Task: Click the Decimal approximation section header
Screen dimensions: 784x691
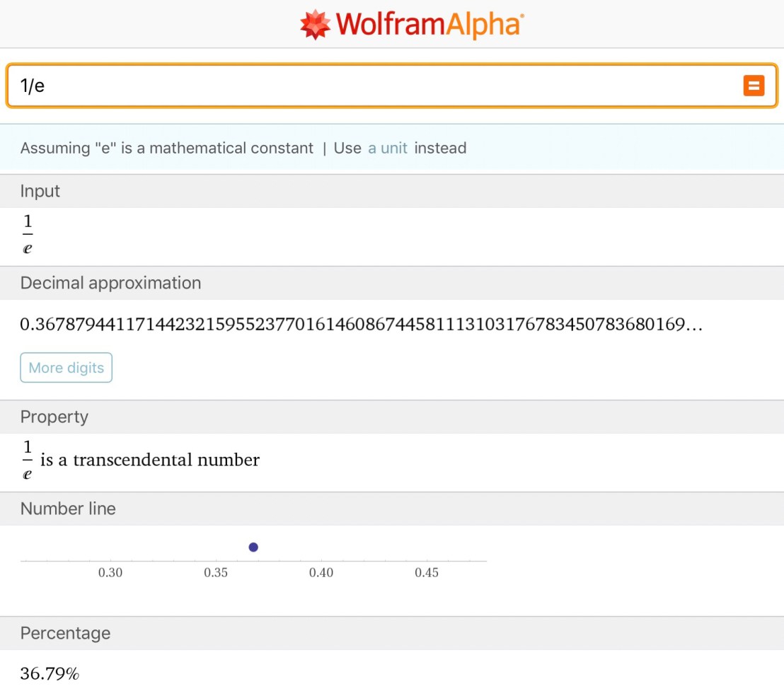Action: (x=110, y=283)
